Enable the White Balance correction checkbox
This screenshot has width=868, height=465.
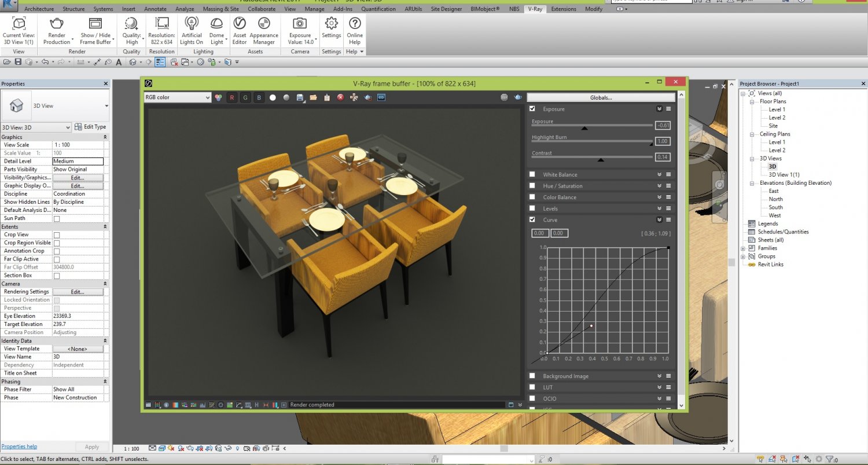coord(532,174)
